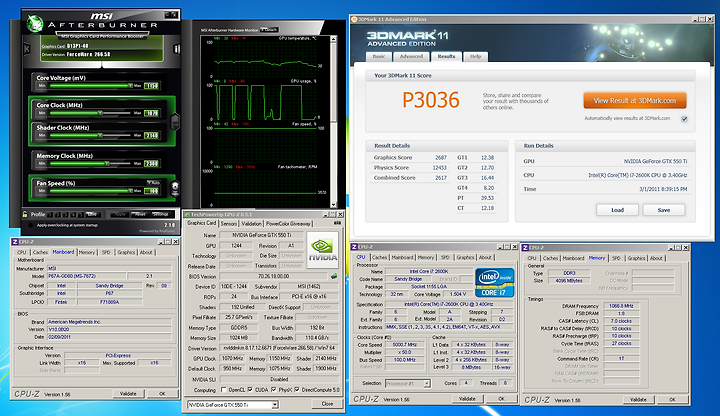Select Afterburner profile slot 3
Screen dimensions: 720x416
(66, 214)
